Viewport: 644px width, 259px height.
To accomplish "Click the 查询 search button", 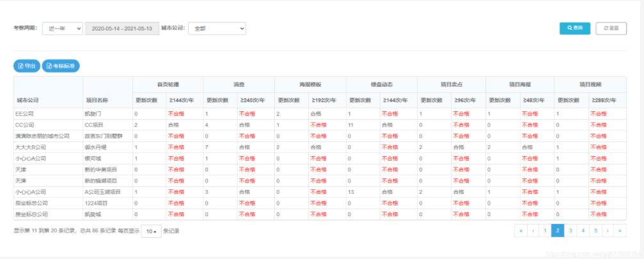I will [x=574, y=28].
